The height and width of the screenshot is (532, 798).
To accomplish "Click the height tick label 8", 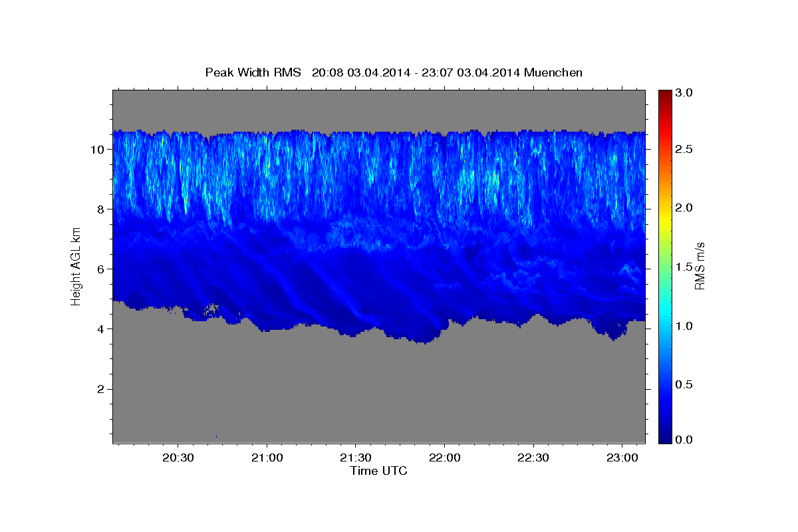I will (x=100, y=209).
